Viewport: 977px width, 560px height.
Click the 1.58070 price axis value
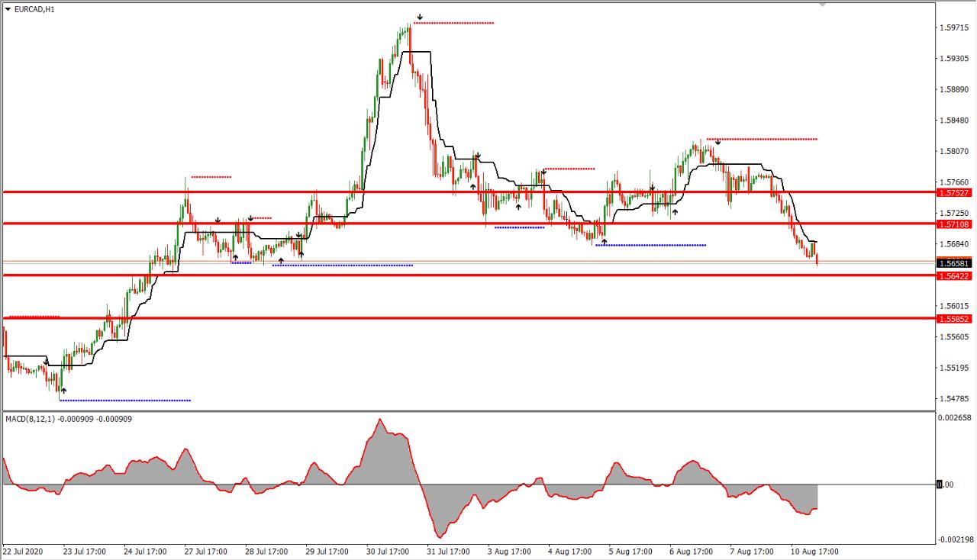click(955, 151)
